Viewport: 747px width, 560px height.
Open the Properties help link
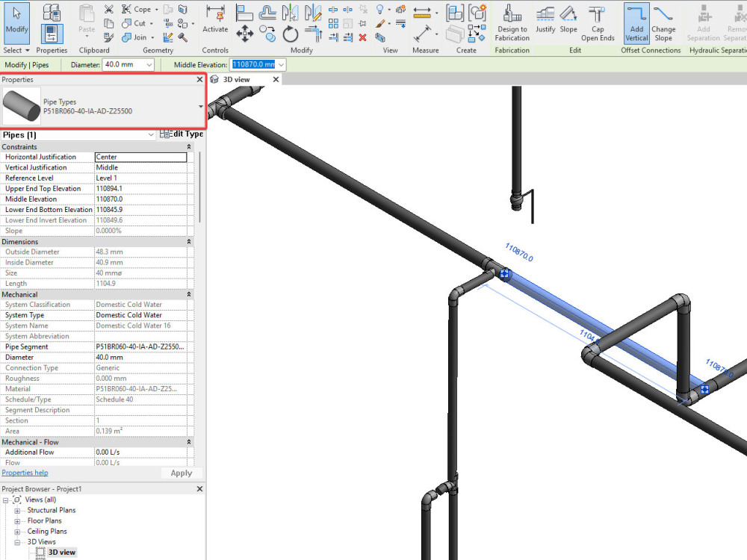coord(25,473)
